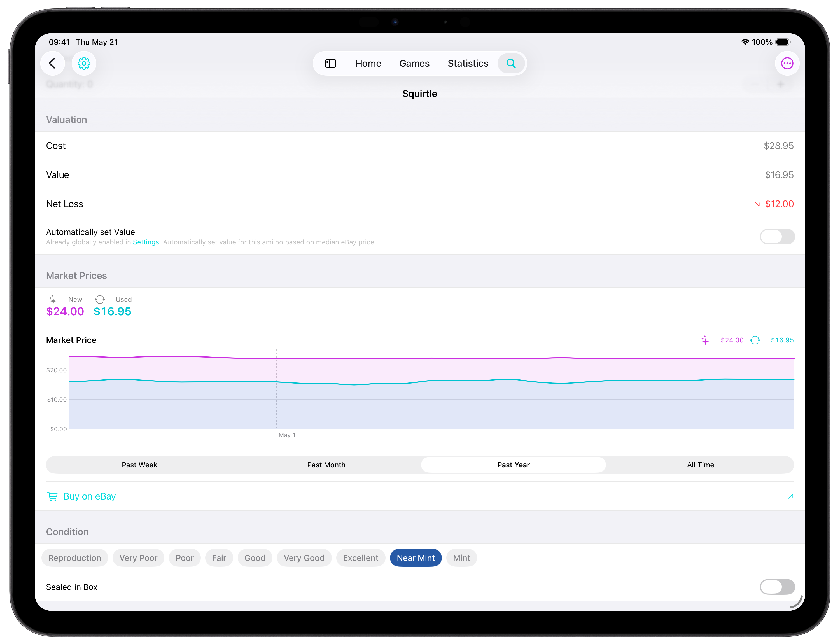Click the Used refresh icon above $16.95
The height and width of the screenshot is (644, 840).
tap(100, 299)
